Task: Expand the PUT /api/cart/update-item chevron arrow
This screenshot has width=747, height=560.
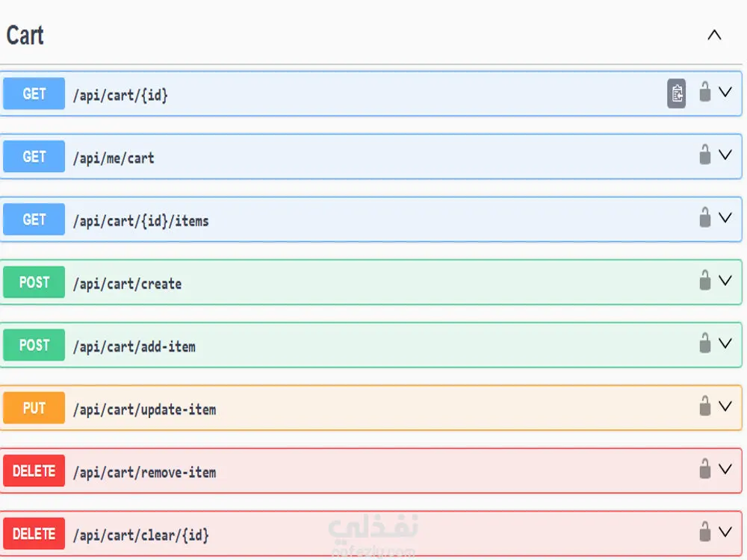Action: click(x=725, y=406)
